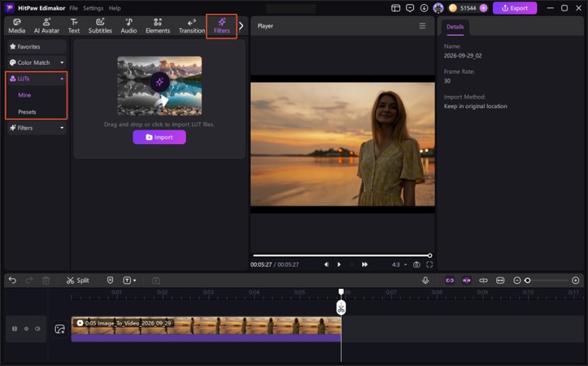Open the download manager icon
Image resolution: width=588 pixels, height=366 pixels.
coord(424,8)
